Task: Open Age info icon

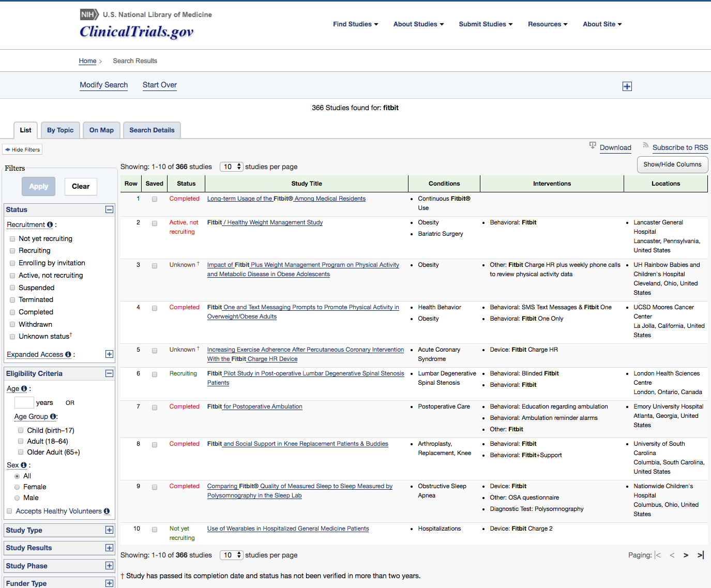Action: click(24, 388)
